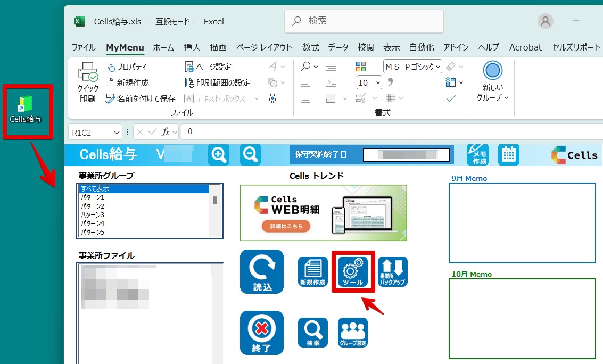Open the font size 10 dropdown
Viewport: 603px width, 364px height.
[x=378, y=82]
